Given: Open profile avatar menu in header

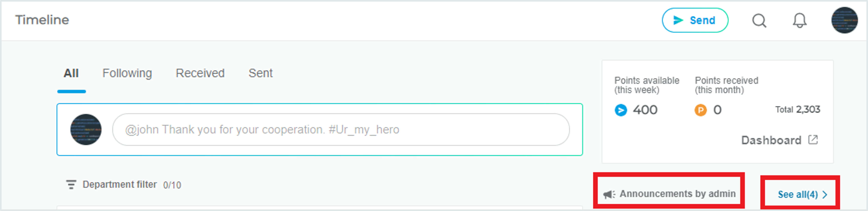Looking at the screenshot, I should 844,20.
